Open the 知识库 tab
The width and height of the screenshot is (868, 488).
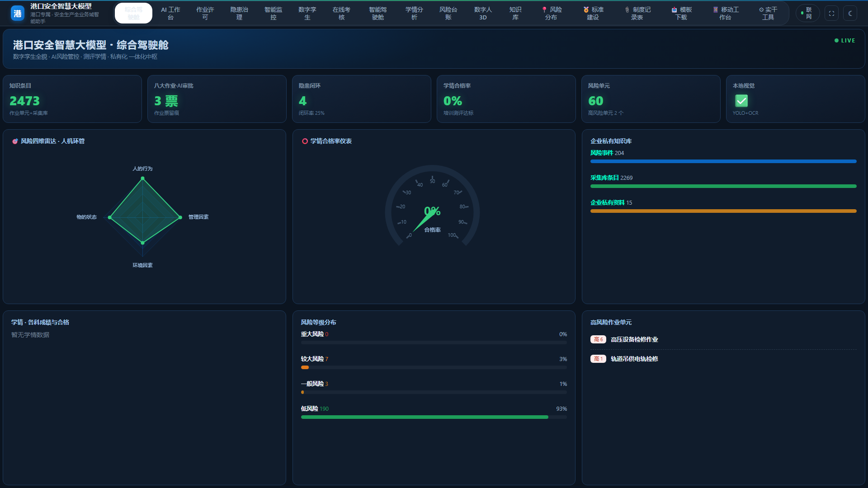click(x=515, y=14)
